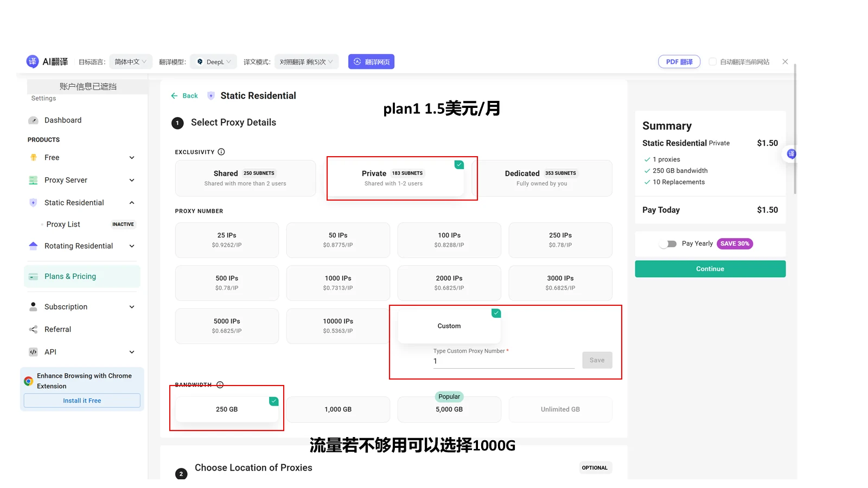Click the AI翻译 logo icon
The height and width of the screenshot is (488, 868).
click(33, 61)
